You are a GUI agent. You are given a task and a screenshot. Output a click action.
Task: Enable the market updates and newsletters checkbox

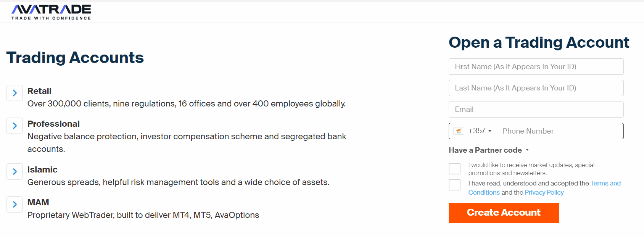[x=454, y=168]
